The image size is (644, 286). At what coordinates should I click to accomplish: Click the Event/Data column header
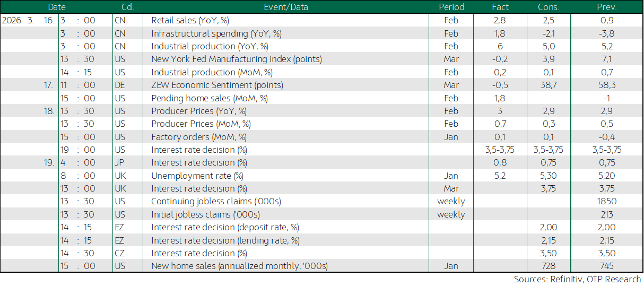tap(285, 7)
